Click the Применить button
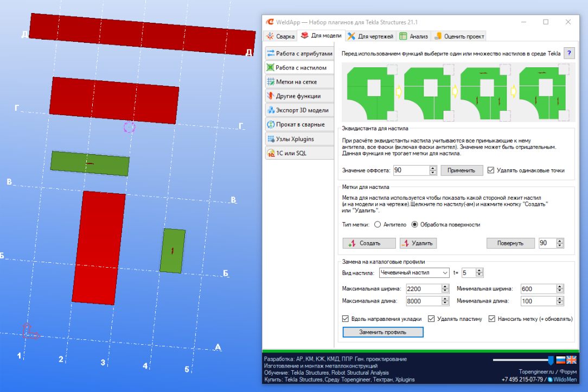The height and width of the screenshot is (392, 588). (x=461, y=170)
